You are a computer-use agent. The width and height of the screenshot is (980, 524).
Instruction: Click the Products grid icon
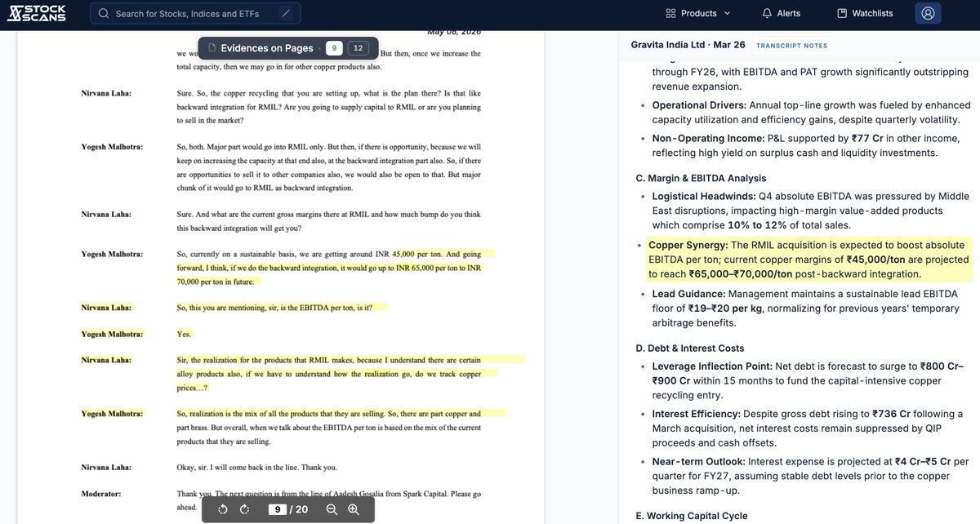click(670, 13)
